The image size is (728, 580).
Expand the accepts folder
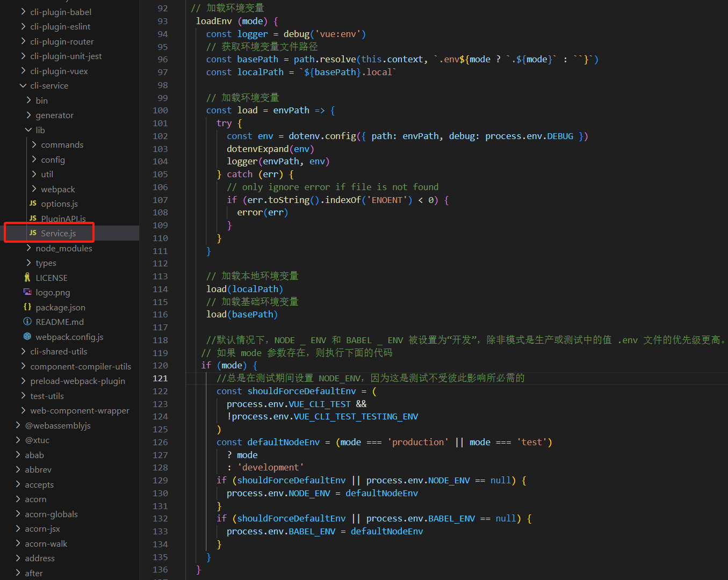point(18,484)
